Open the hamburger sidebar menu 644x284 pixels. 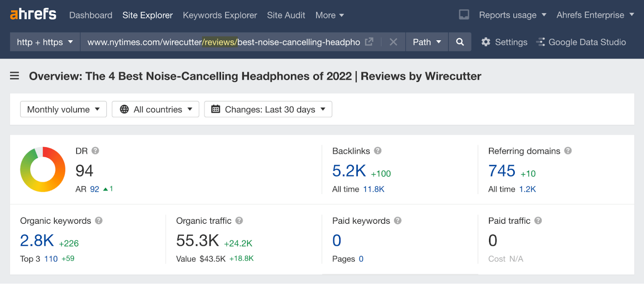[14, 76]
